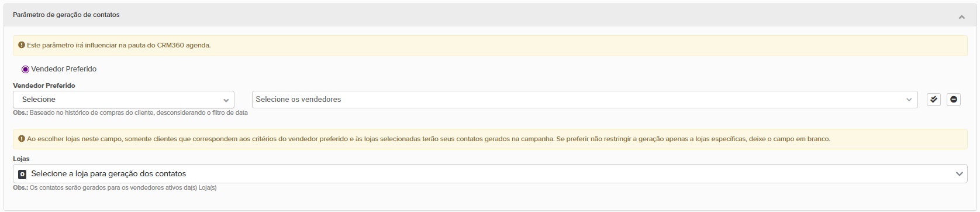Click the info icon in CRM360 agenda alert

[x=22, y=45]
